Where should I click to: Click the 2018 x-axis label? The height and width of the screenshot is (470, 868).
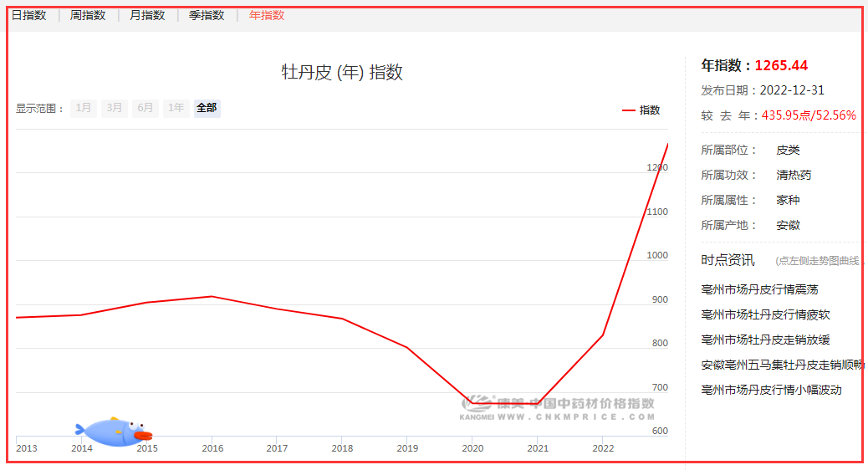pos(342,448)
